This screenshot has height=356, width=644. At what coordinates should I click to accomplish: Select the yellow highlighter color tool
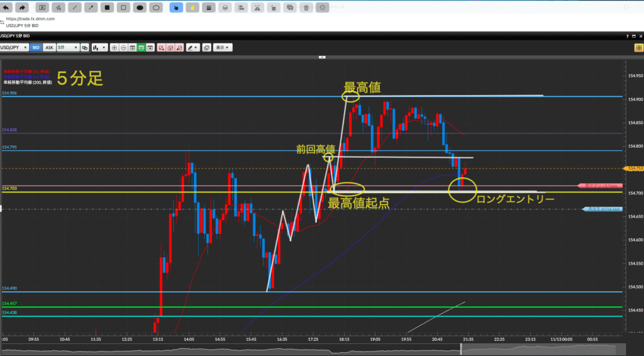click(x=191, y=8)
